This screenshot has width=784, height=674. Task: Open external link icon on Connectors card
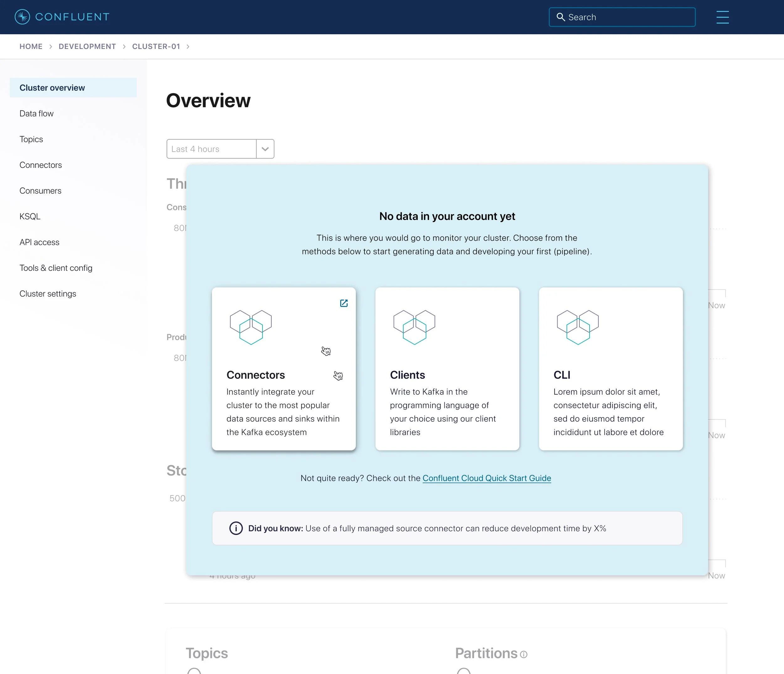(344, 303)
